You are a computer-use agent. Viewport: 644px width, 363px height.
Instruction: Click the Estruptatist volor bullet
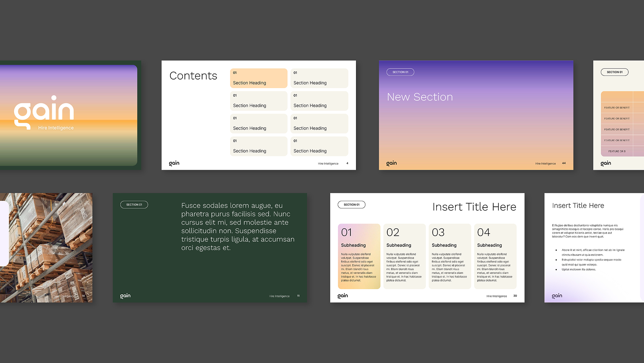point(591,262)
